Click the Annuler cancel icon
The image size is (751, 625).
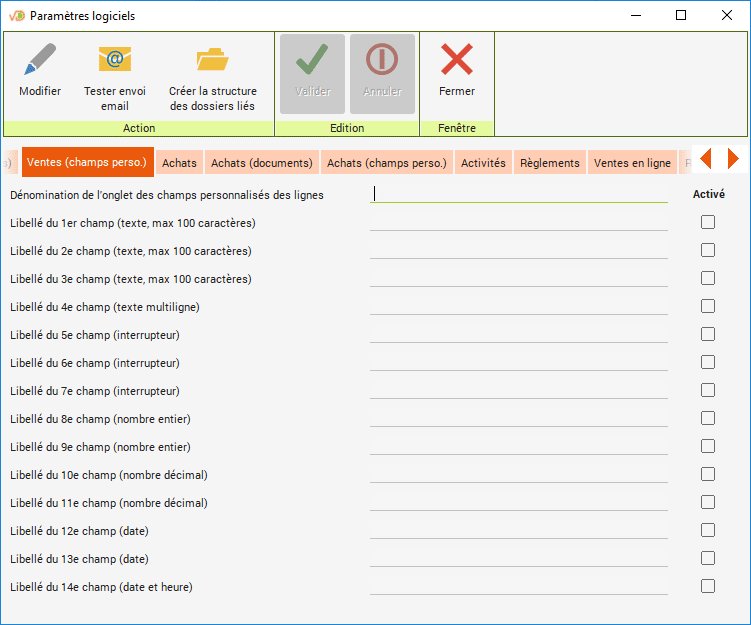[x=382, y=61]
